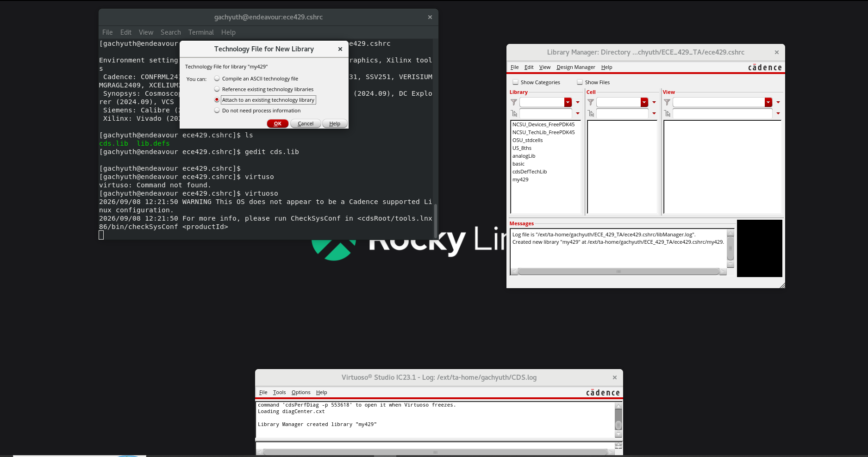Click the Virtuoso log scroll up arrow
The height and width of the screenshot is (457, 868).
coord(618,406)
